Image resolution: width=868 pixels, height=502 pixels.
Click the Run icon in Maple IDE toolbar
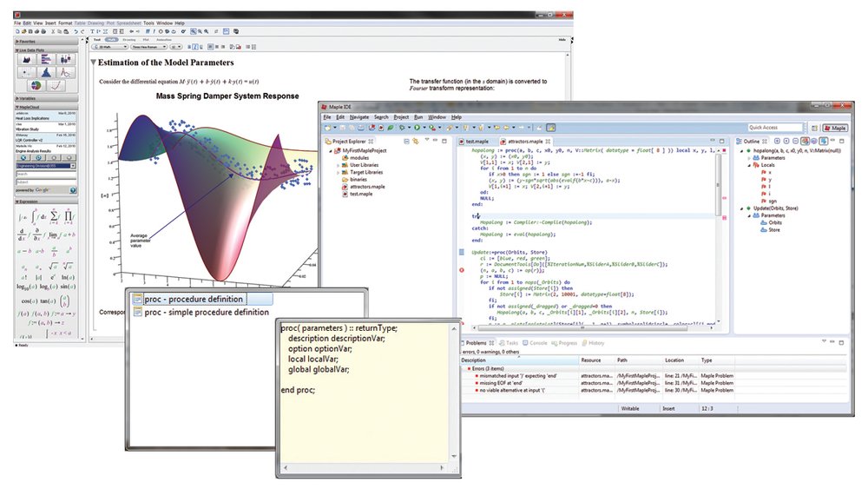click(417, 128)
